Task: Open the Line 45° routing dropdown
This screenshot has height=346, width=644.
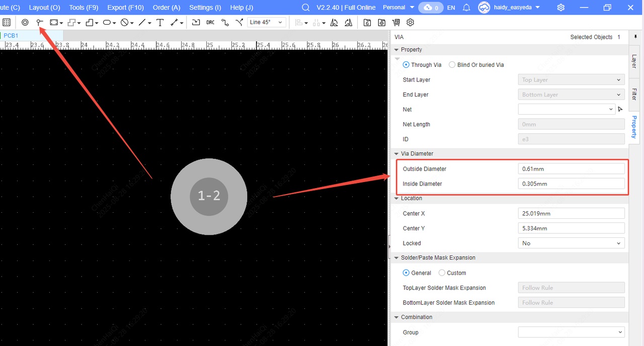Action: (267, 23)
